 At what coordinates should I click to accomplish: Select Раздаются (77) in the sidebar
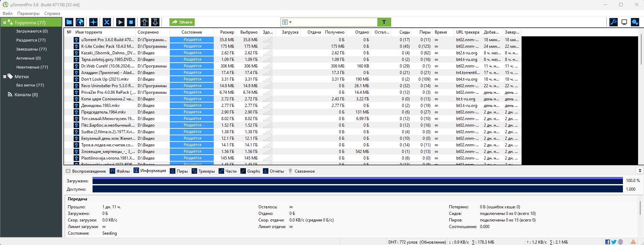[x=31, y=40]
